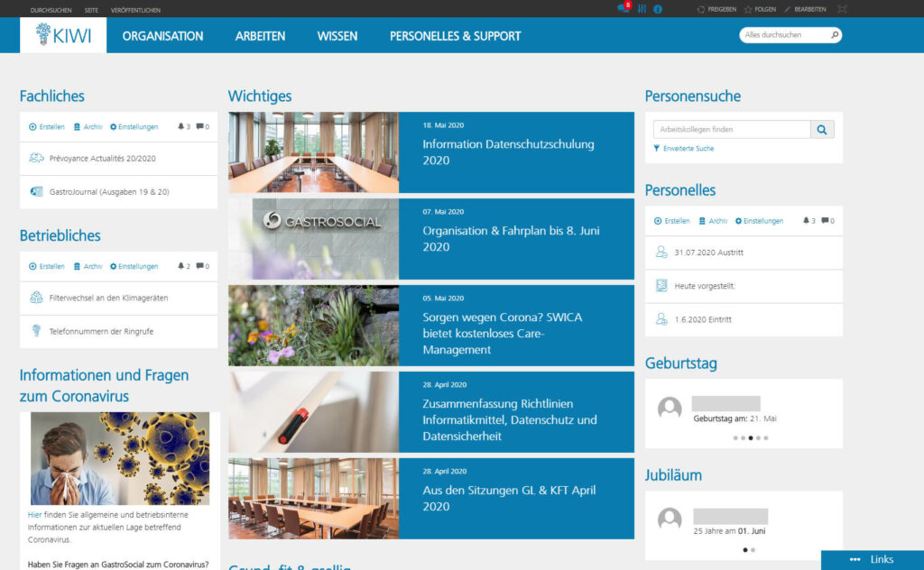Select the PERSONELLES & SUPPORT menu item
Screen dimensions: 924x570
click(x=454, y=36)
